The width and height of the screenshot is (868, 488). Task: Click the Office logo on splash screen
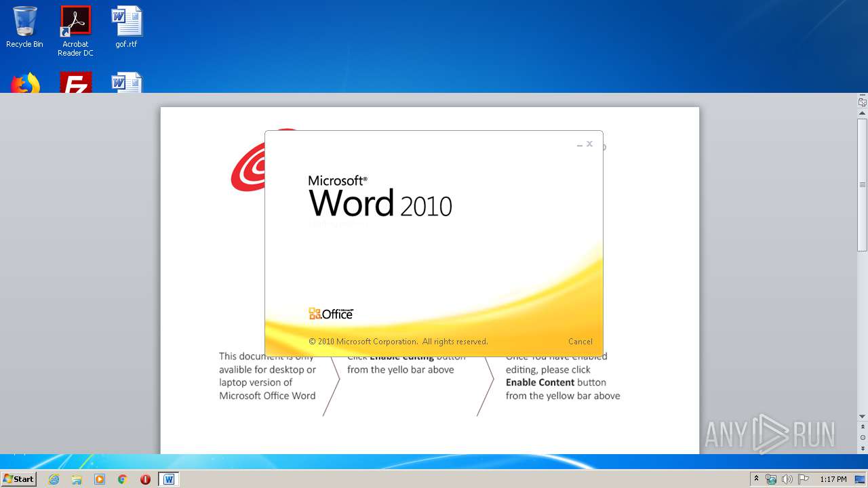pos(331,314)
